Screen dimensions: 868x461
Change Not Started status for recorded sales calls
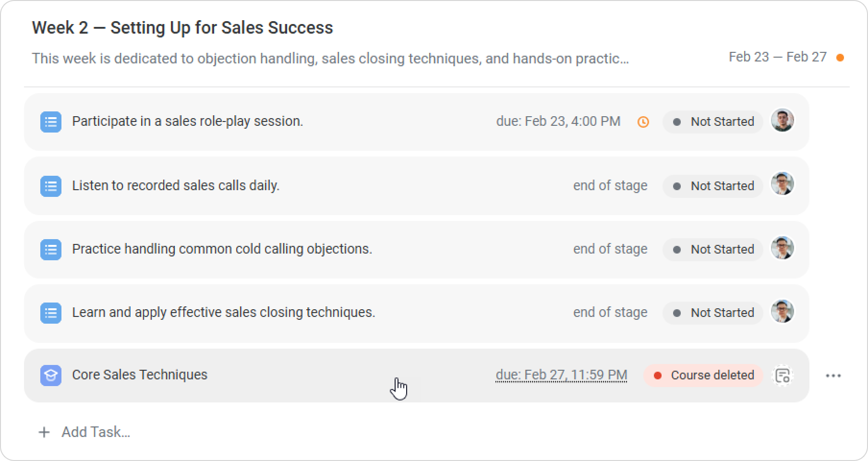(713, 186)
